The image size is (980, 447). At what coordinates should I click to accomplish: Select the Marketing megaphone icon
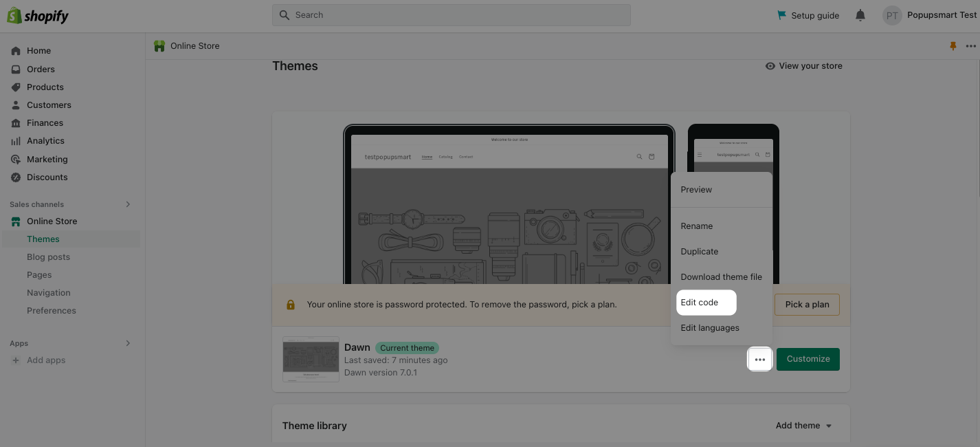15,159
